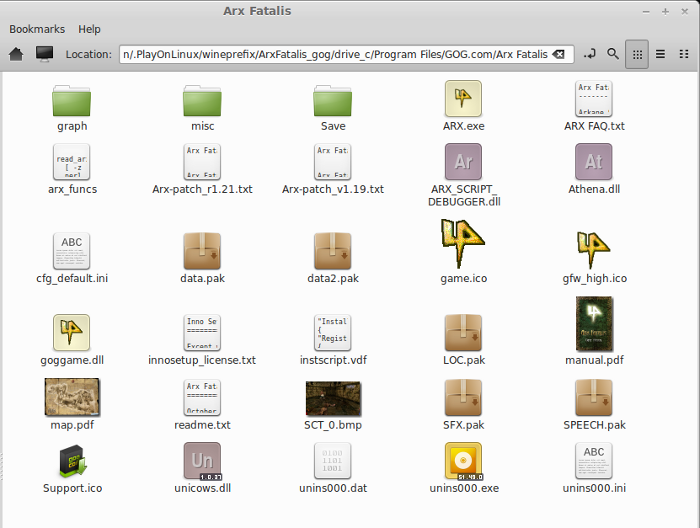Minimize the Arx Fatalis window

coord(646,12)
